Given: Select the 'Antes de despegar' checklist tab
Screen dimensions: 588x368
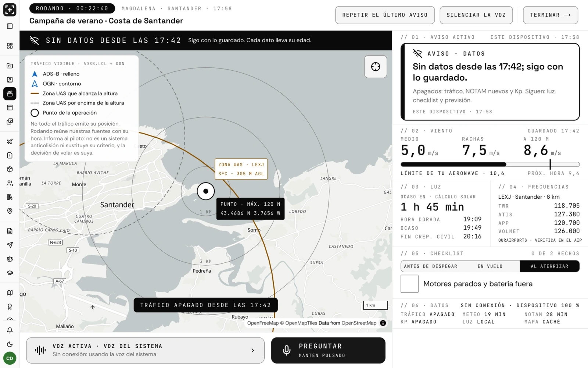Looking at the screenshot, I should [x=431, y=266].
